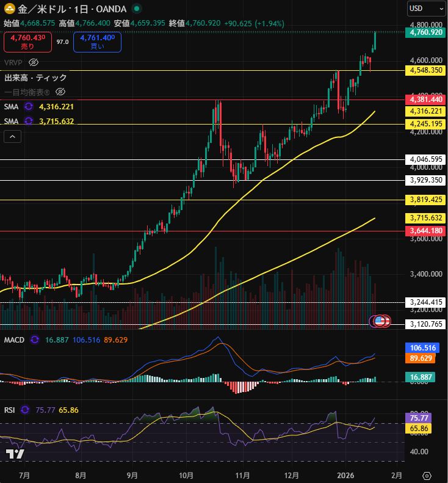This screenshot has width=448, height=483.
Task: Click the 金/米ドル symbol title
Action: [x=42, y=9]
